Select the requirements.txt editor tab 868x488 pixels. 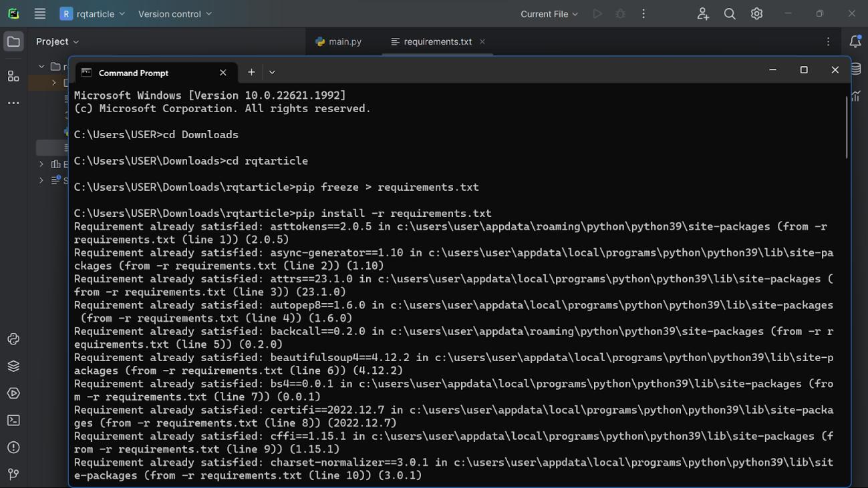point(438,41)
